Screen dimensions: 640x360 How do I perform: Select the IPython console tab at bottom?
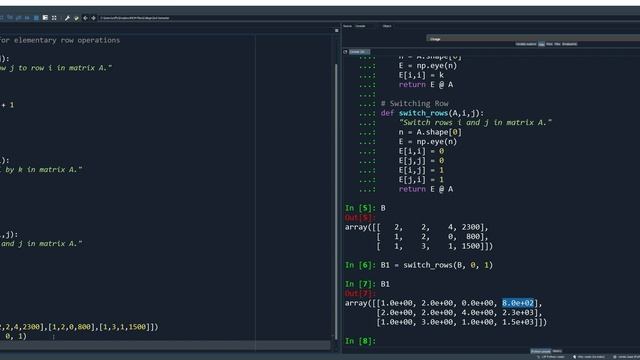pos(540,351)
